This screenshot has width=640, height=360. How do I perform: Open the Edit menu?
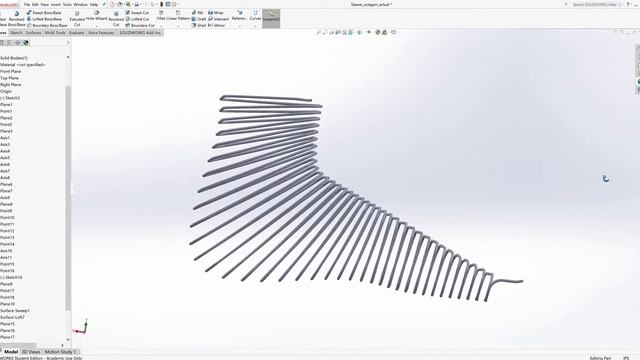coord(35,4)
